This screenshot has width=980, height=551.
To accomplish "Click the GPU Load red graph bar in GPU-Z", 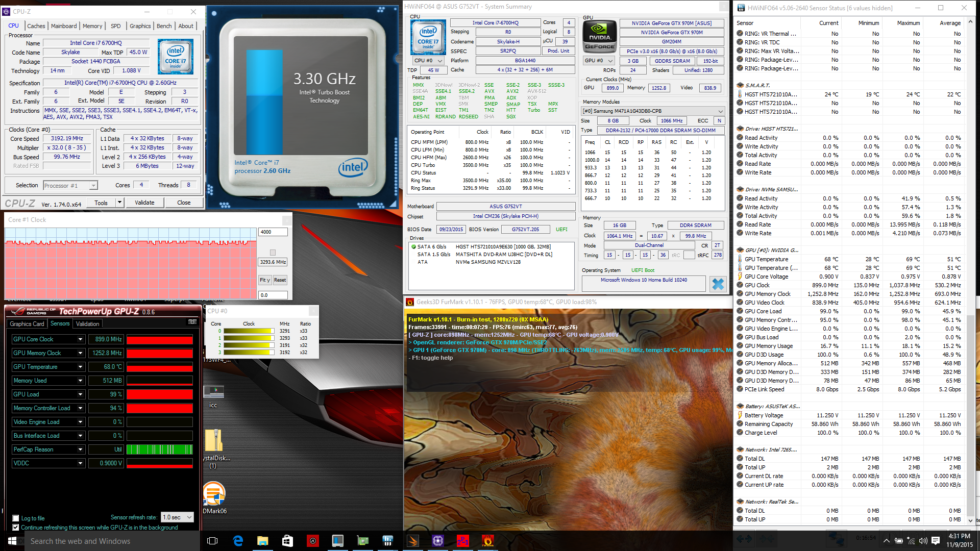I will tap(160, 394).
